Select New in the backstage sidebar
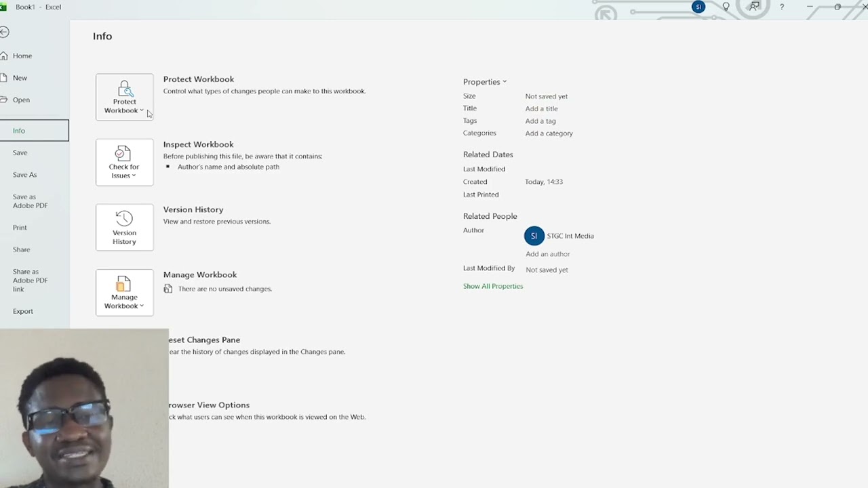This screenshot has height=488, width=868. (20, 78)
